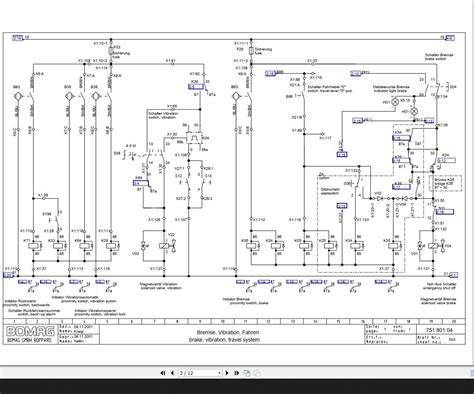Screen dimensions: 474x394
Task: Click the Y22 solenoid valve symbol label
Action: coord(171,235)
